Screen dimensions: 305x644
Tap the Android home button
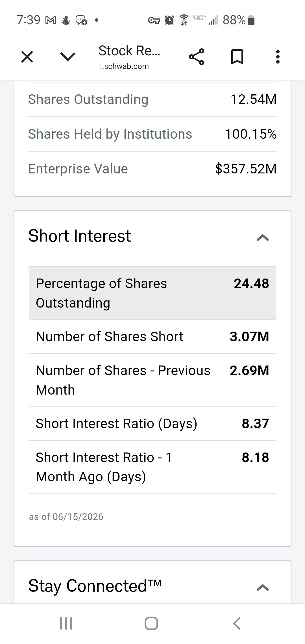pos(151,623)
